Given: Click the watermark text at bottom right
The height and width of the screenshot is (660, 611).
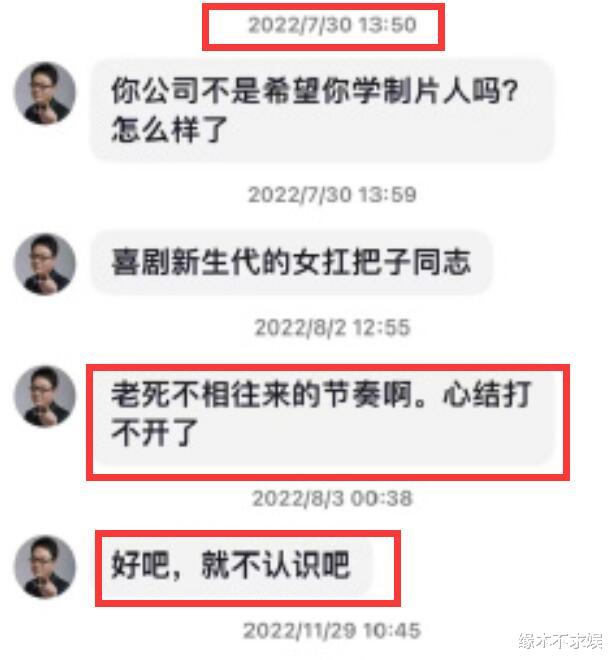Looking at the screenshot, I should pos(561,641).
